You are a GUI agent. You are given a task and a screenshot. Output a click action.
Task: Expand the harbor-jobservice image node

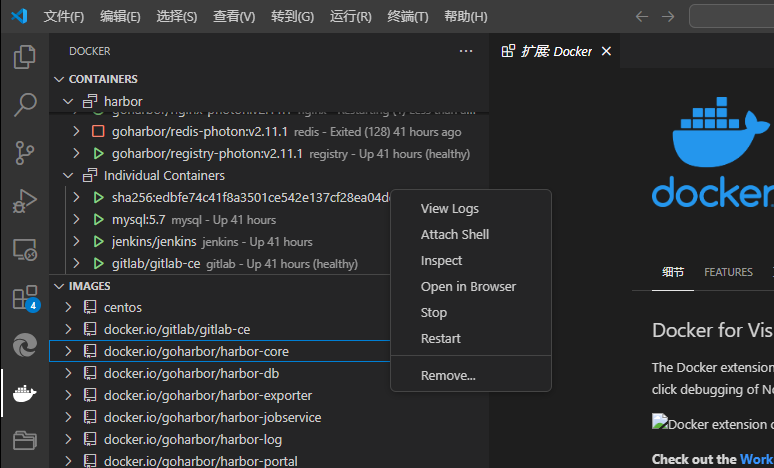68,417
